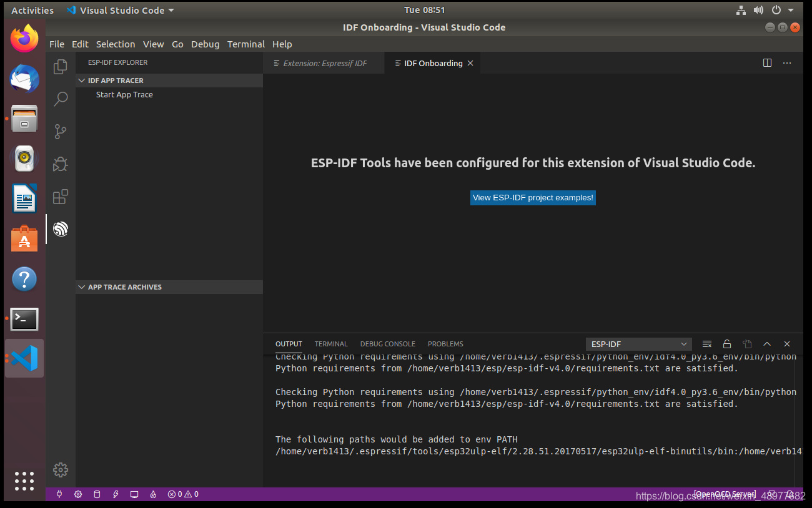Open the Help menu

pos(282,44)
